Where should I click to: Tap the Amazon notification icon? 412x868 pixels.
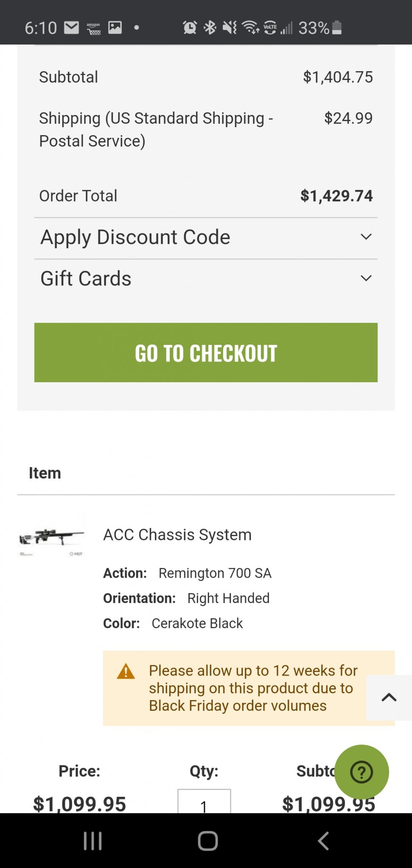[x=93, y=28]
